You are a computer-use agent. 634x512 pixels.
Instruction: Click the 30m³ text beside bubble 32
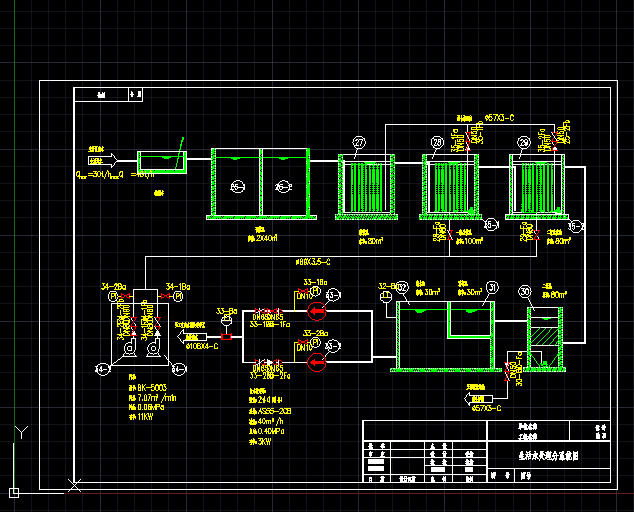click(431, 292)
